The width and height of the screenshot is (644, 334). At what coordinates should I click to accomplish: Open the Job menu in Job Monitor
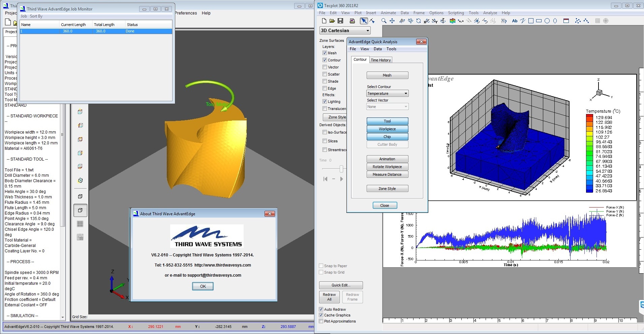(x=24, y=16)
